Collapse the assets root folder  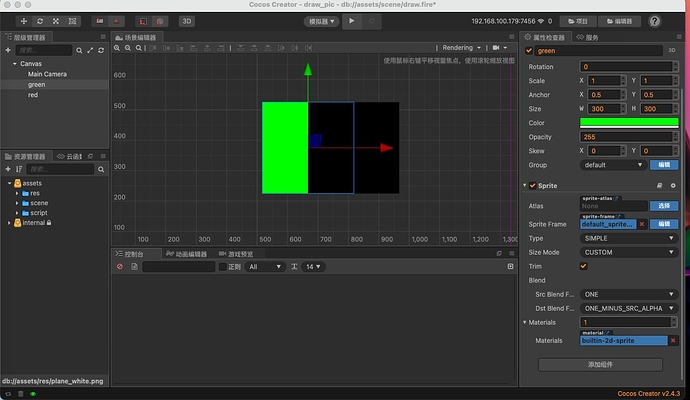(9, 183)
